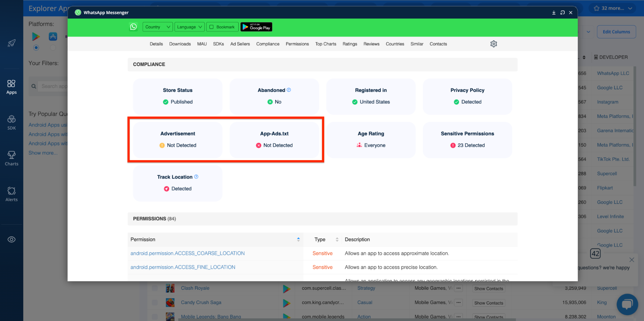This screenshot has width=644, height=321.
Task: Click the Show more... link under popular queries
Action: point(43,153)
